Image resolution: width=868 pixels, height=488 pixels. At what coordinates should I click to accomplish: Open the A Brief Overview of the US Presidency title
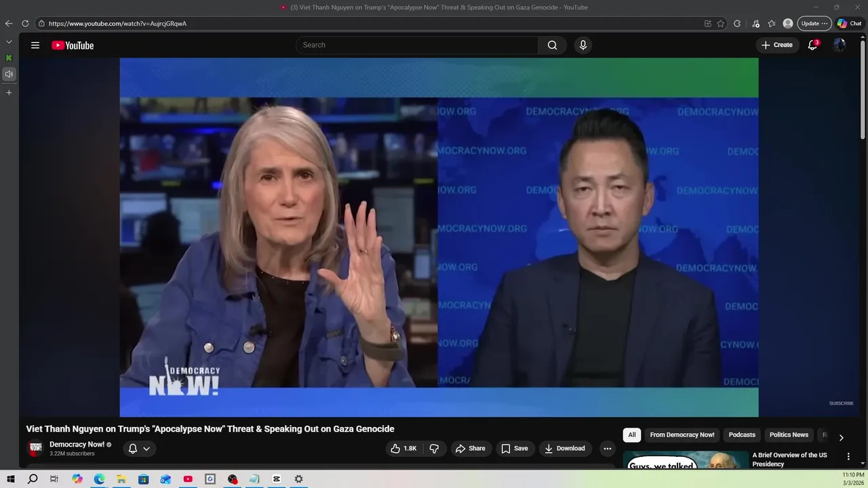[x=789, y=460]
